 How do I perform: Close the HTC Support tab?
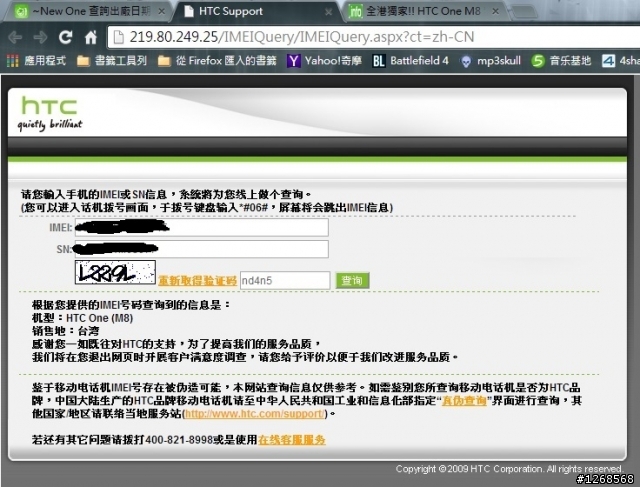329,12
